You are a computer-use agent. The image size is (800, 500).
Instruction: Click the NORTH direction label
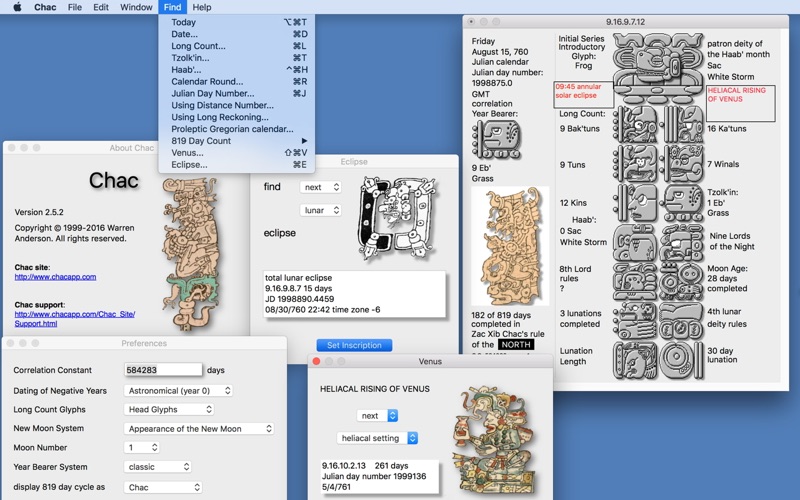516,345
